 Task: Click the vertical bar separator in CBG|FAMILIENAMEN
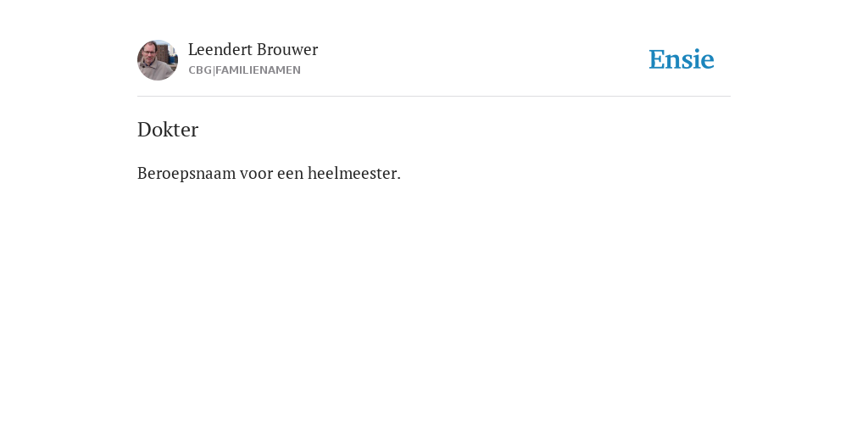pyautogui.click(x=214, y=70)
